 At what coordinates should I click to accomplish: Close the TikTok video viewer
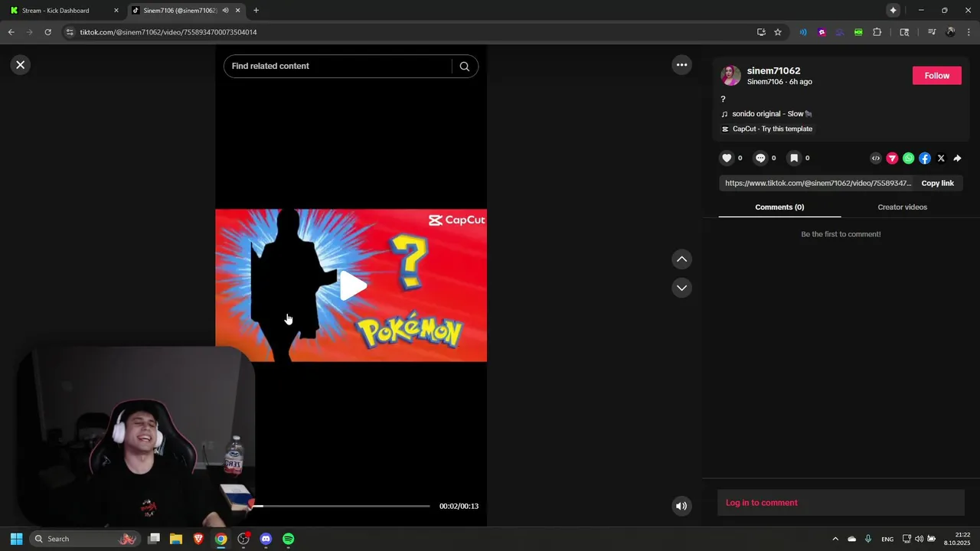click(21, 65)
